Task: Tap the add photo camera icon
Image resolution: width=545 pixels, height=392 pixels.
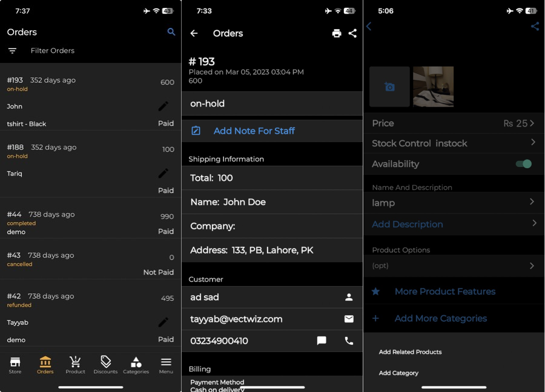Action: coord(389,87)
